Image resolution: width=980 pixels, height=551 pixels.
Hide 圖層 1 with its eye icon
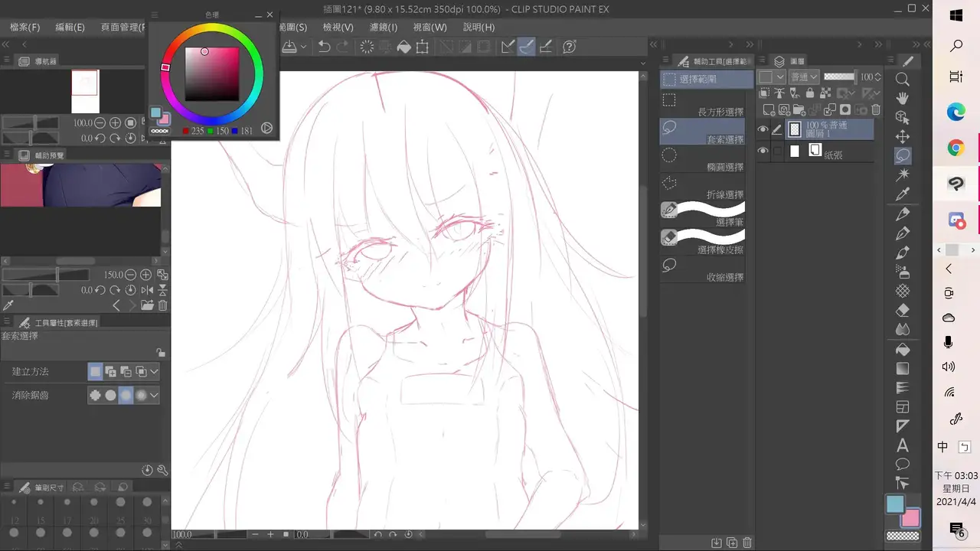tap(763, 130)
